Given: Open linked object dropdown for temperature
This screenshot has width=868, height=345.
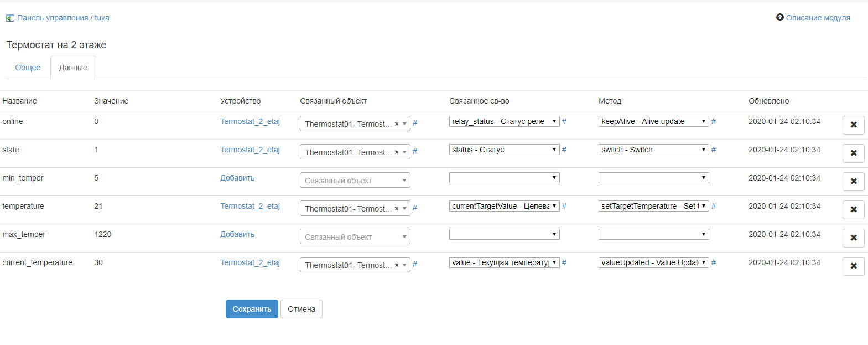Looking at the screenshot, I should point(355,208).
